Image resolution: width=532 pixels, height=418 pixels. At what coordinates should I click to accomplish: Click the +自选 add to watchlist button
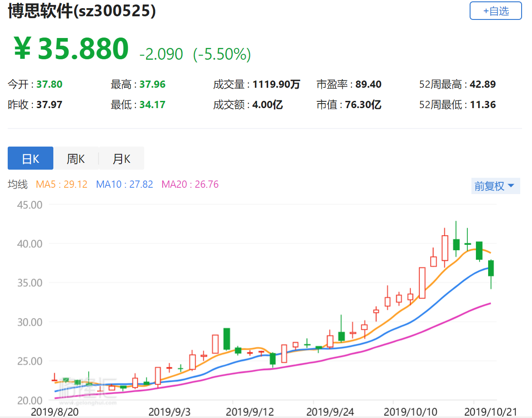click(495, 11)
